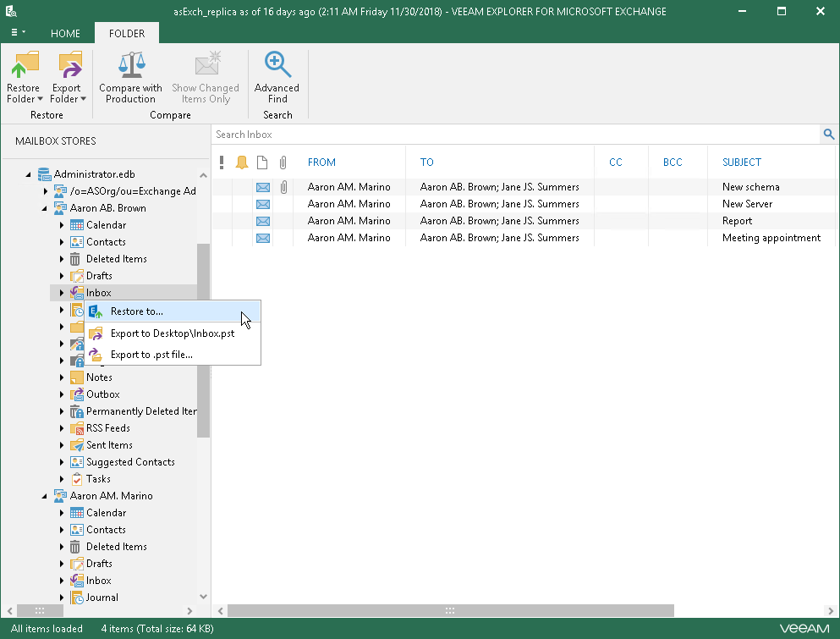Sort by attachment paperclip column icon
The height and width of the screenshot is (639, 840).
(283, 162)
